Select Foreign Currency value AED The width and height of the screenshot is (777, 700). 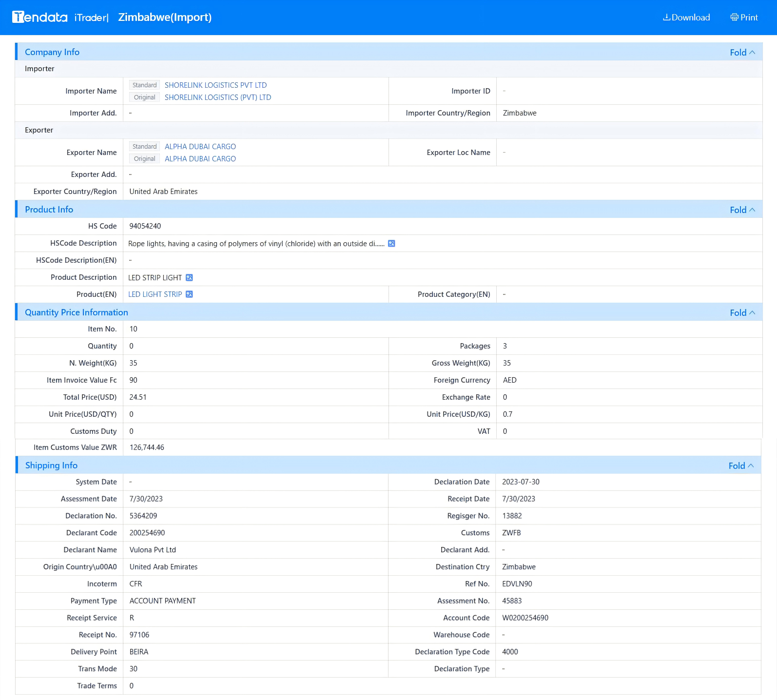[x=510, y=380]
